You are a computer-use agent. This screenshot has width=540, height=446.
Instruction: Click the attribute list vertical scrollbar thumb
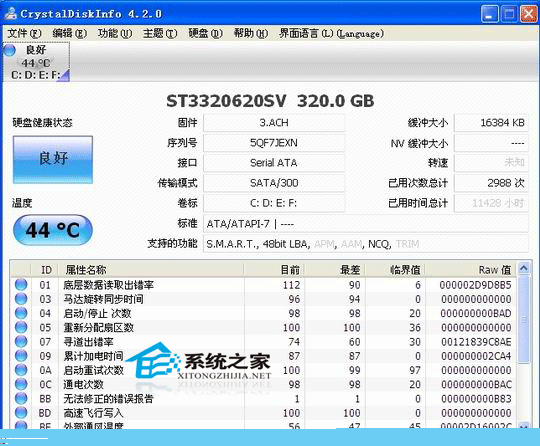pyautogui.click(x=524, y=319)
